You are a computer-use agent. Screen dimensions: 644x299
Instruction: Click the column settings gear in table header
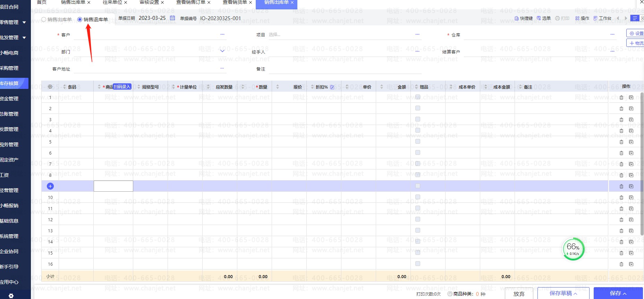[50, 87]
